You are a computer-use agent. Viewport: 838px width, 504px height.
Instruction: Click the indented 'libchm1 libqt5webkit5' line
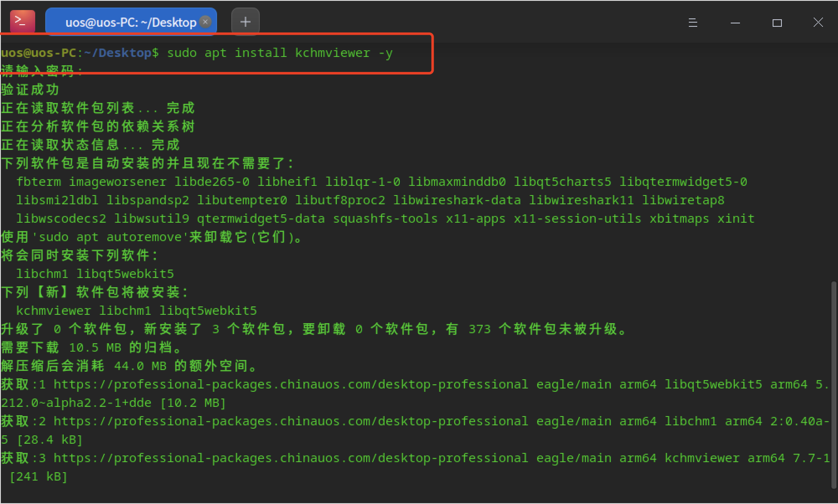click(x=95, y=274)
